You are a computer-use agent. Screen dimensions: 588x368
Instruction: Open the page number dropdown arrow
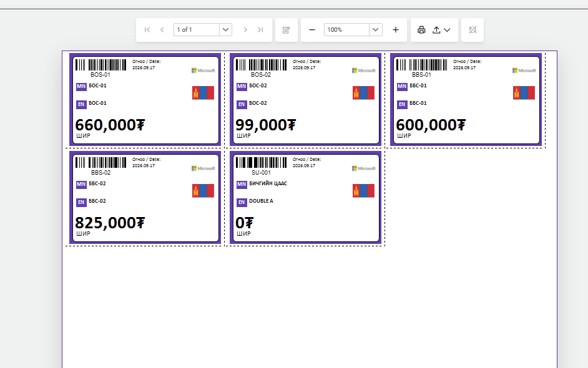(226, 29)
